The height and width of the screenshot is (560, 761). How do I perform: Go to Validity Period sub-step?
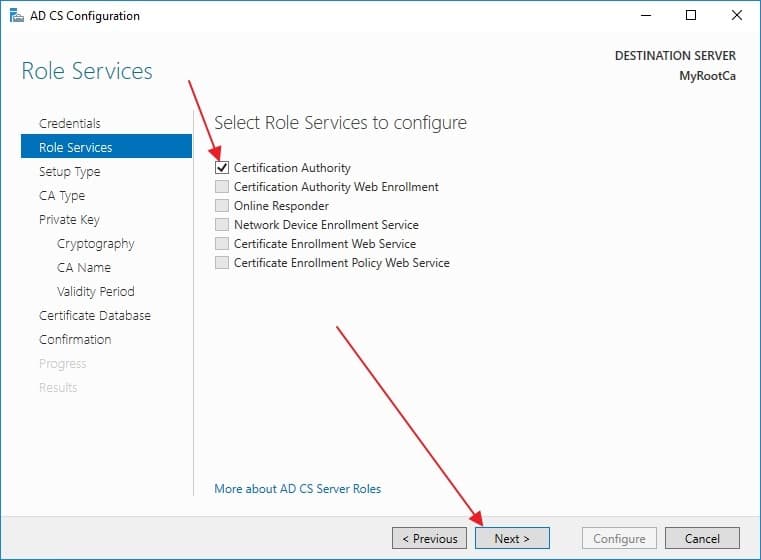[96, 291]
